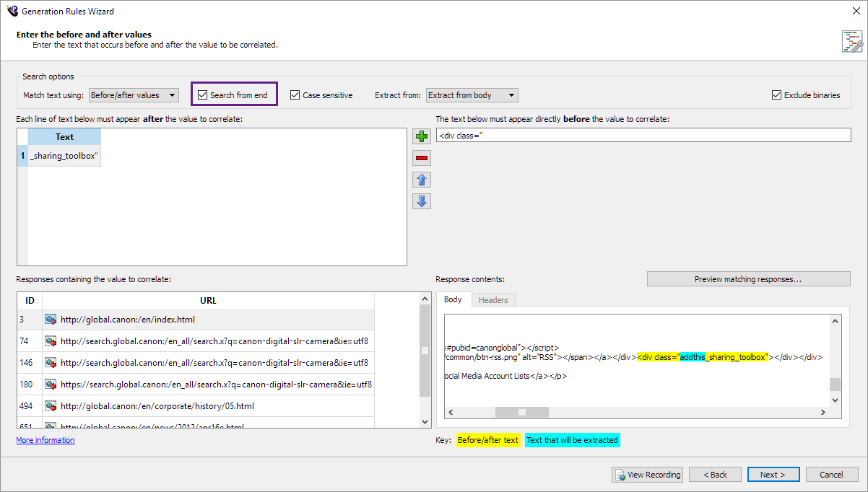
Task: Click the blue move-down arrow icon
Action: click(x=422, y=201)
